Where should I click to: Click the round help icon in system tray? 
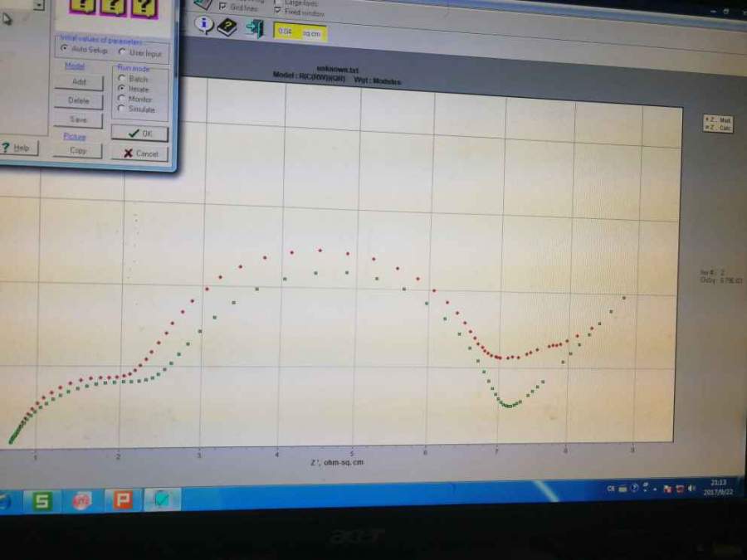[635, 488]
